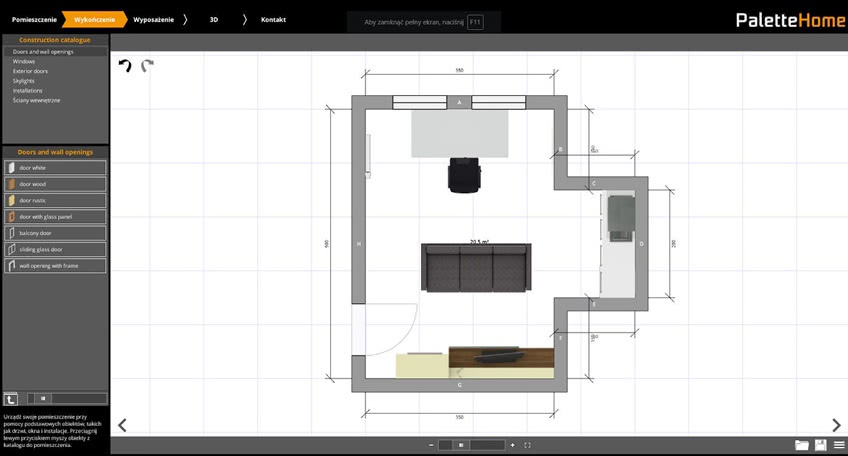Switch to the Wyposażenie tab
This screenshot has height=456, width=848.
153,19
